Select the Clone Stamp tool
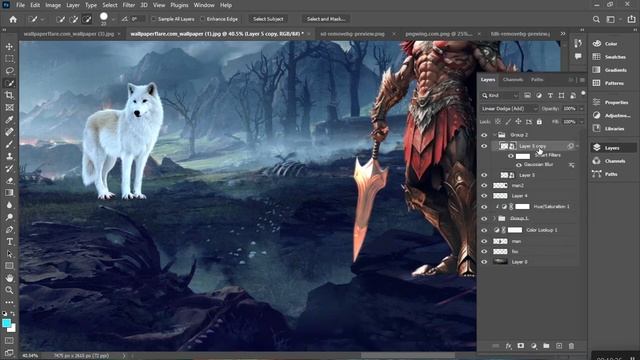Viewport: 640px width, 360px height. tap(9, 156)
